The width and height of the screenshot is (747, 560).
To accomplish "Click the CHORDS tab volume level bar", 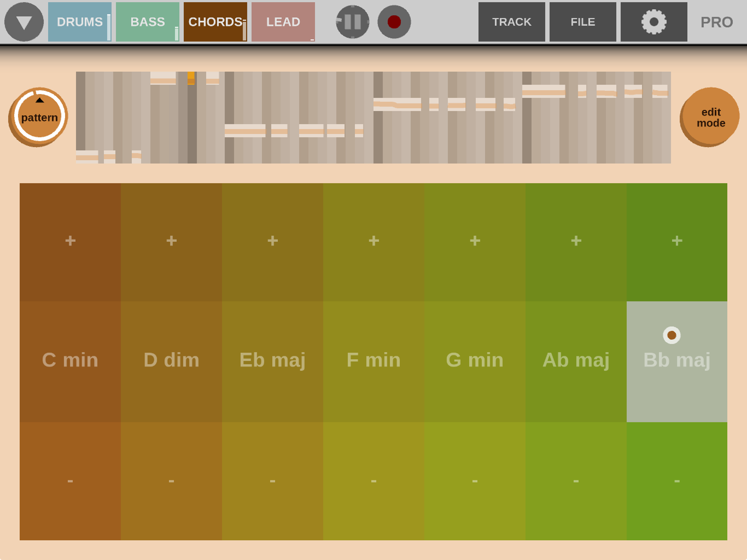I will [244, 31].
